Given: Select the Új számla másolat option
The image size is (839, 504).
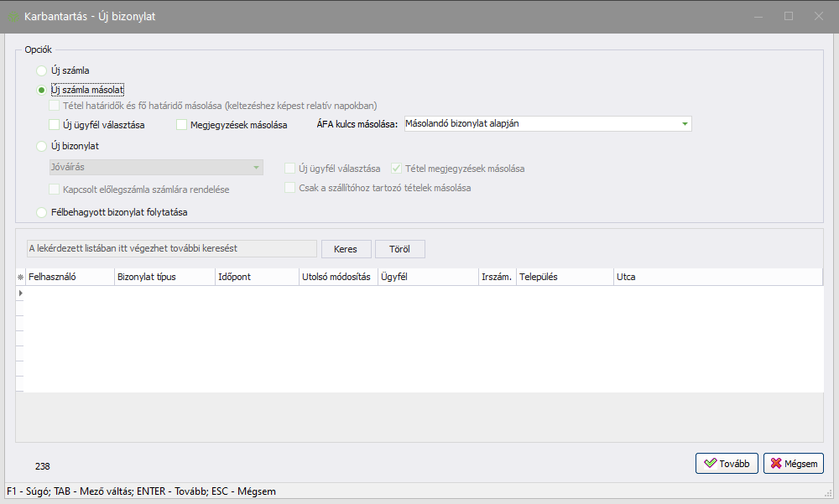Looking at the screenshot, I should [42, 90].
